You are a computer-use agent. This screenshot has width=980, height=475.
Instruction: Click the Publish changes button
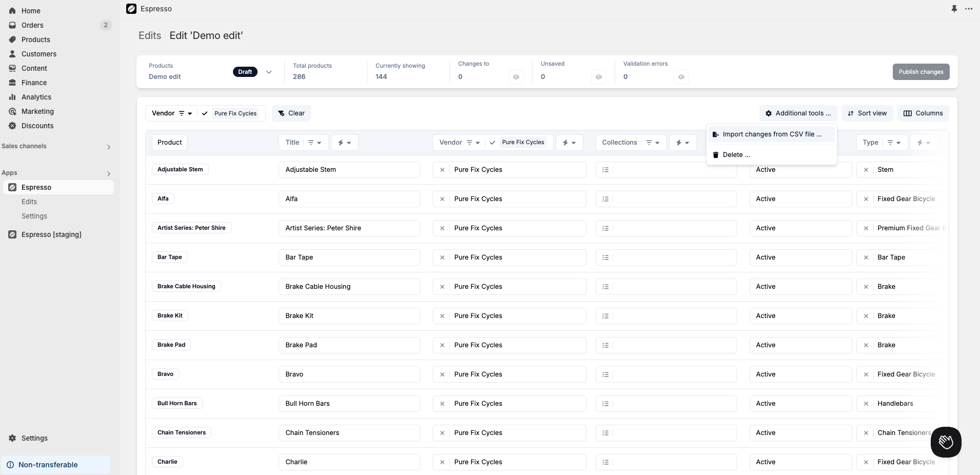pyautogui.click(x=920, y=72)
